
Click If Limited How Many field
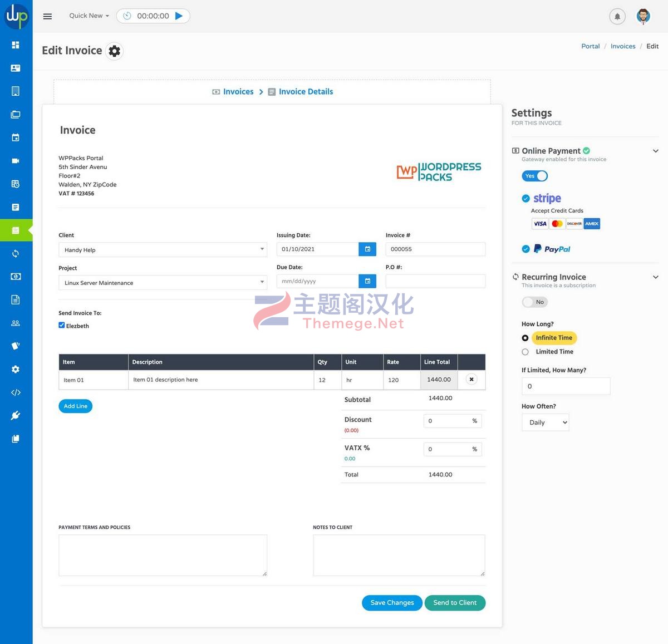tap(566, 386)
